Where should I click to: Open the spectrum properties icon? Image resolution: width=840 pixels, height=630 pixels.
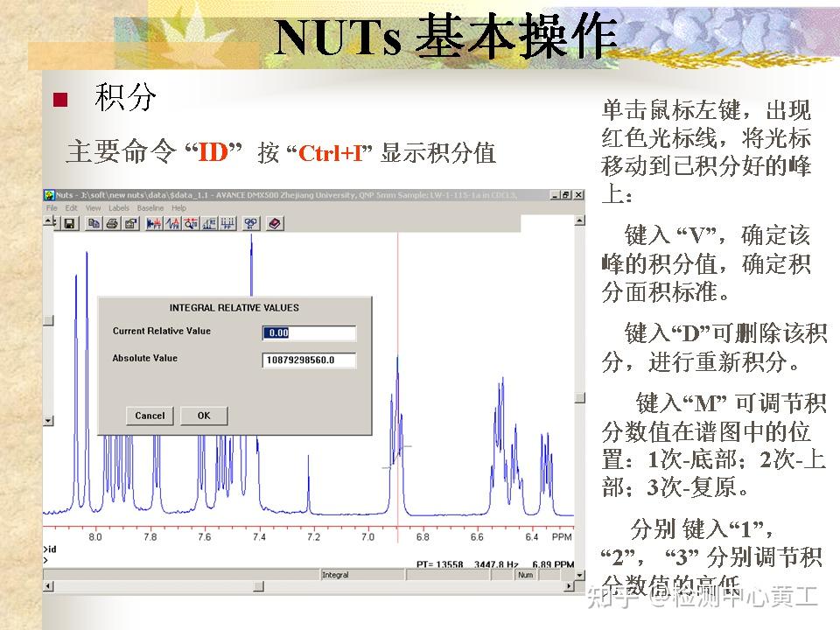pos(131,225)
